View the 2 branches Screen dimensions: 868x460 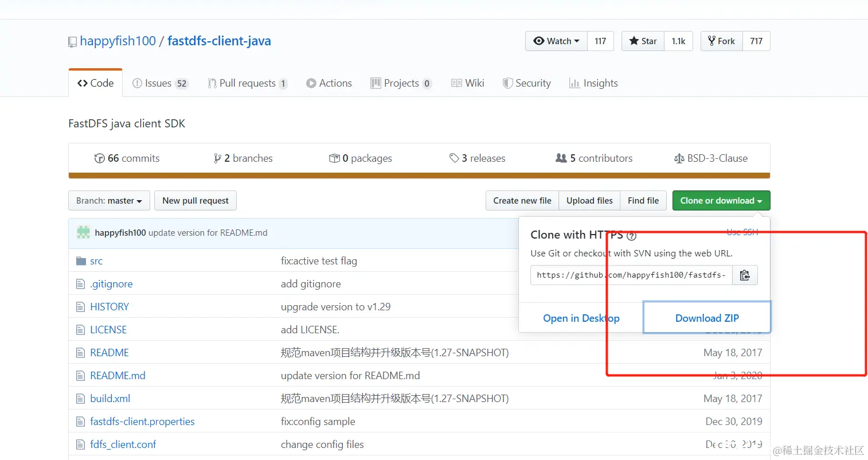[243, 158]
